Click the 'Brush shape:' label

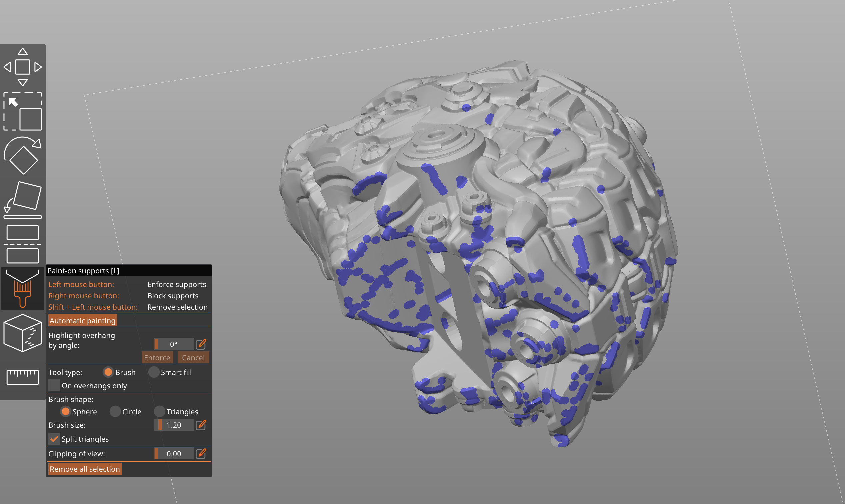coord(71,399)
